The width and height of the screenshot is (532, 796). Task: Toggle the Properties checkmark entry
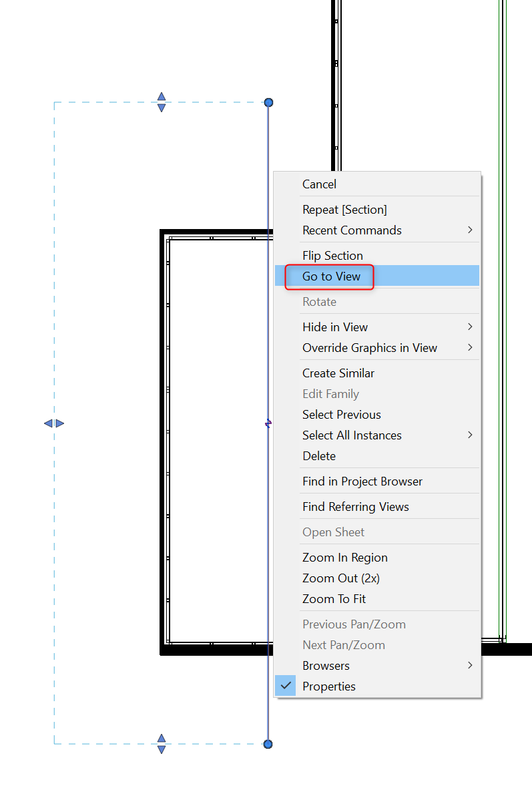[x=376, y=687]
